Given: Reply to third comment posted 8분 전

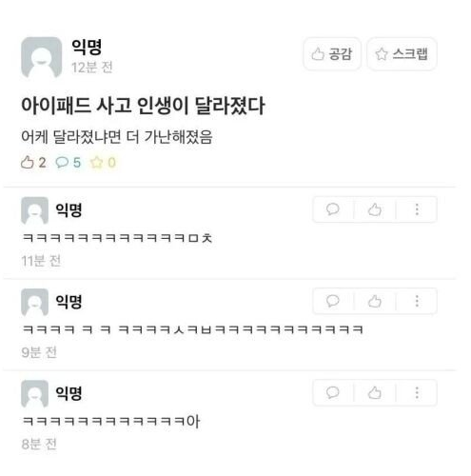Looking at the screenshot, I should 333,392.
